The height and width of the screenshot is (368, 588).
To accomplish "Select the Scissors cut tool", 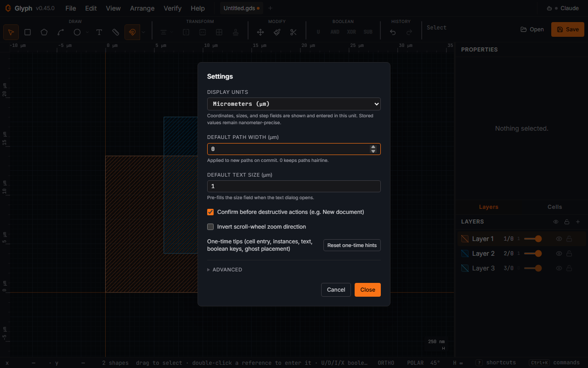I will tap(294, 32).
